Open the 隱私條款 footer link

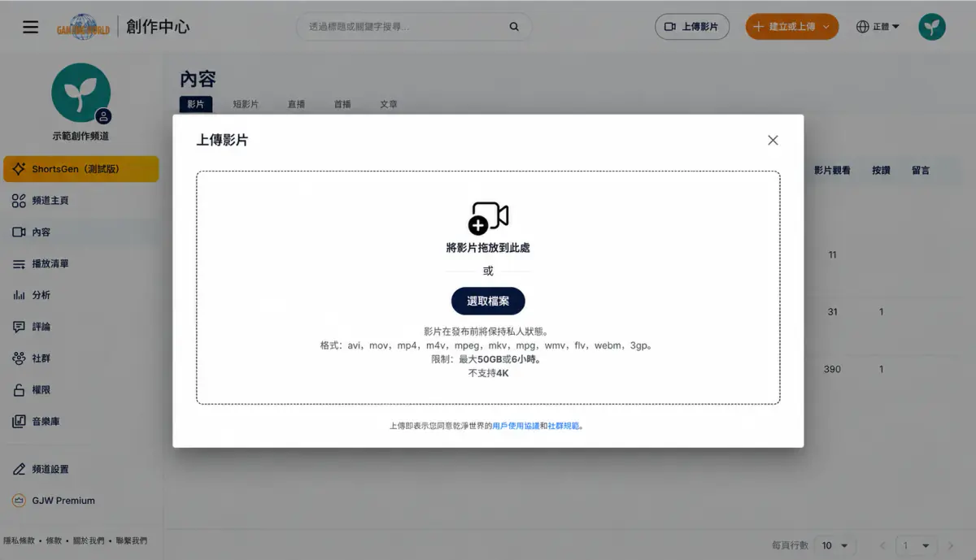click(19, 540)
